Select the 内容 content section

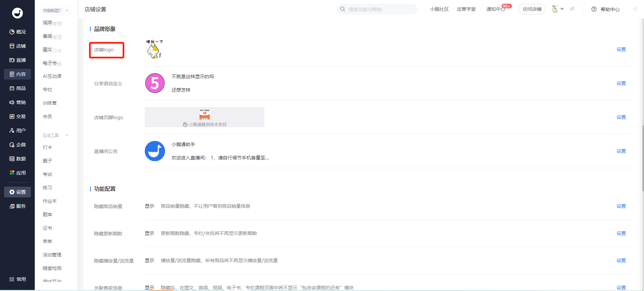point(17,74)
